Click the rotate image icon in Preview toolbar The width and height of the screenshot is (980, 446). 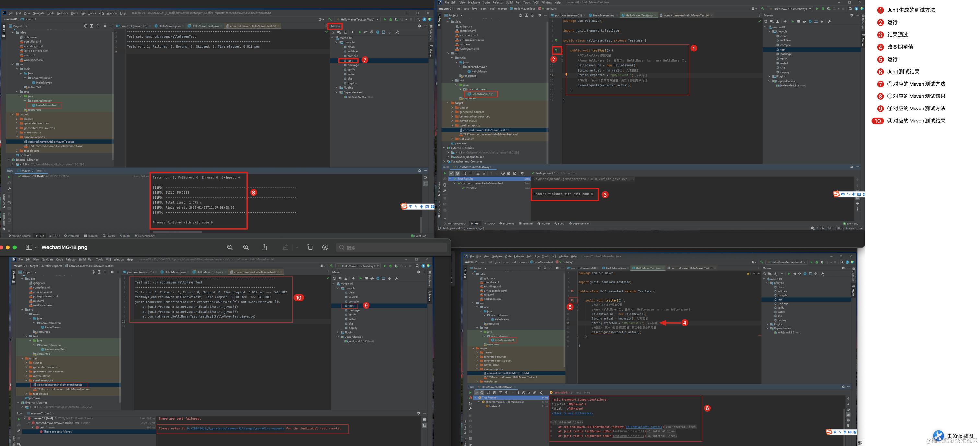coord(310,247)
